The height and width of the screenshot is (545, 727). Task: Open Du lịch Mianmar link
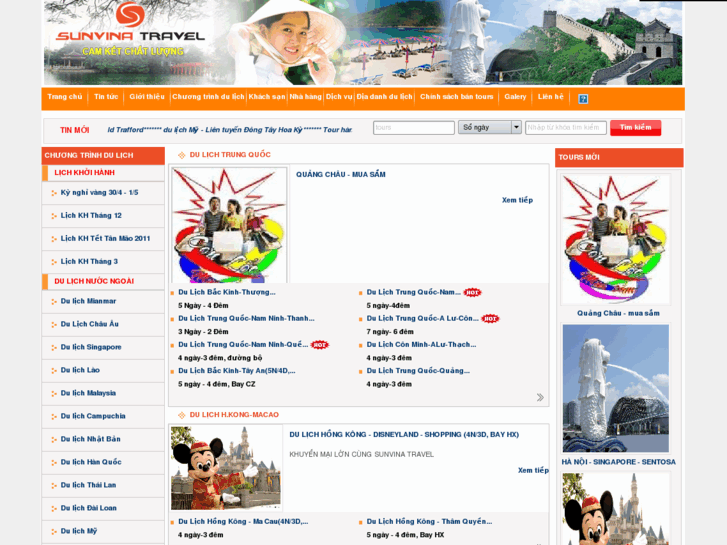(x=88, y=301)
